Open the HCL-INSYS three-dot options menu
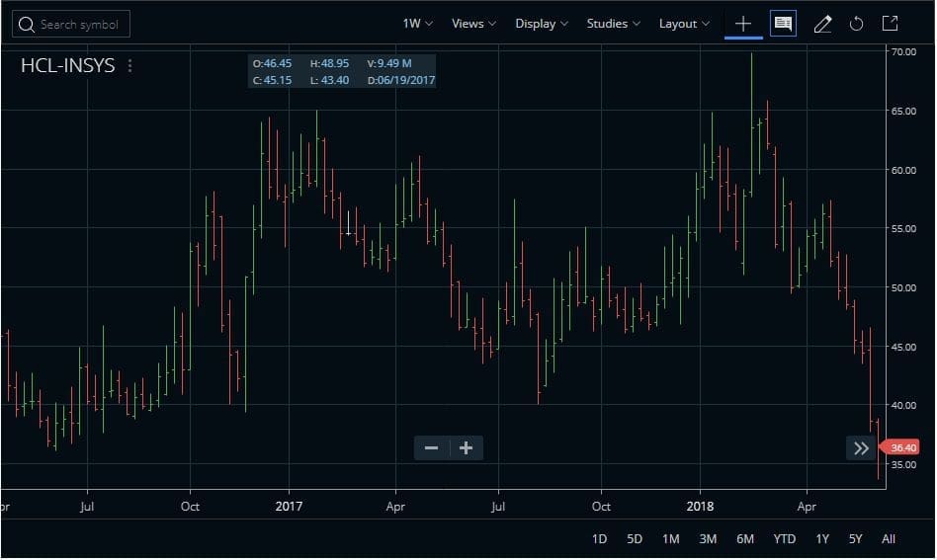This screenshot has height=560, width=937. pyautogui.click(x=129, y=65)
